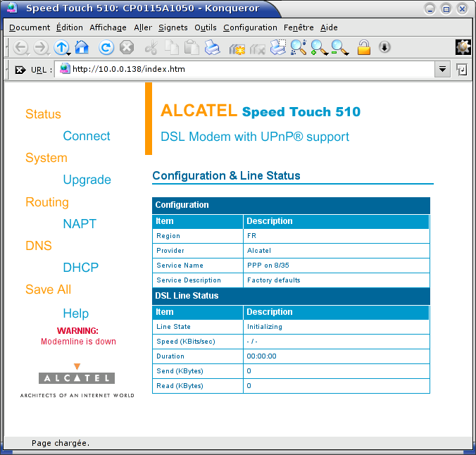Image resolution: width=476 pixels, height=455 pixels.
Task: Open the Connect sidebar link
Action: click(x=87, y=136)
